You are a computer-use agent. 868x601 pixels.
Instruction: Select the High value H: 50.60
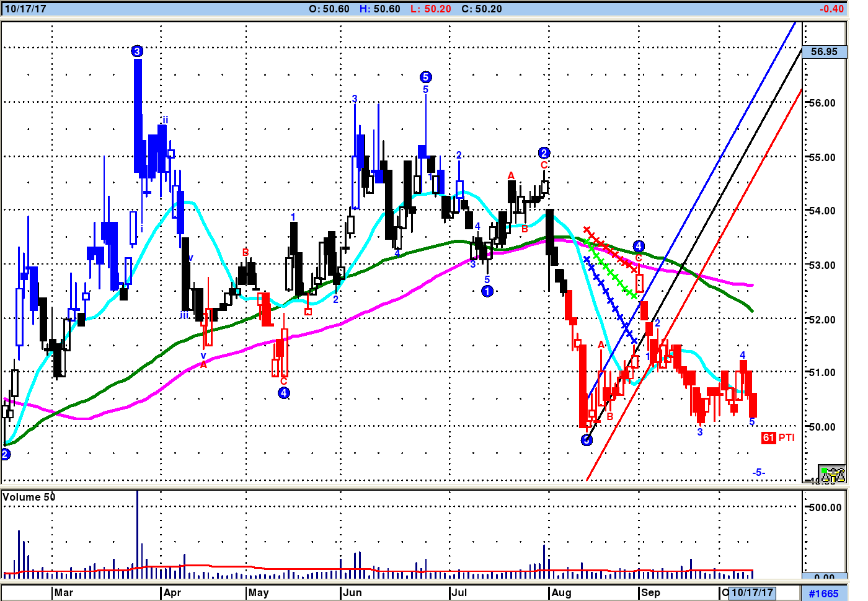(x=379, y=9)
